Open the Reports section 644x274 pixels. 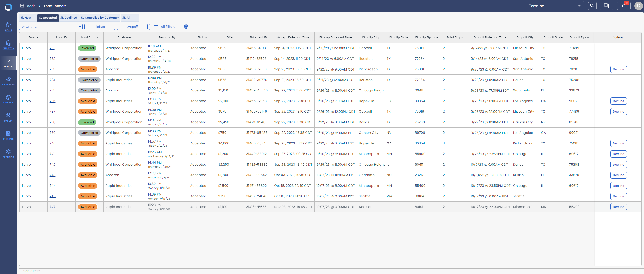(8, 136)
